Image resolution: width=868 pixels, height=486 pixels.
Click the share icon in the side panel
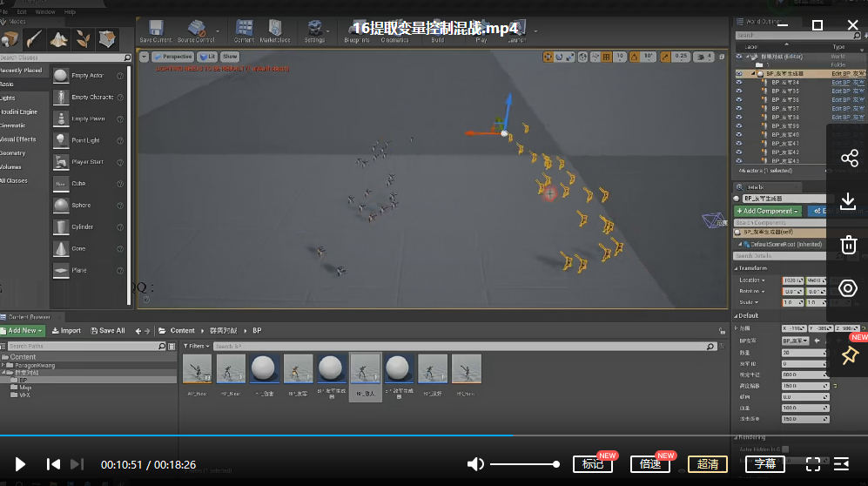pyautogui.click(x=849, y=158)
